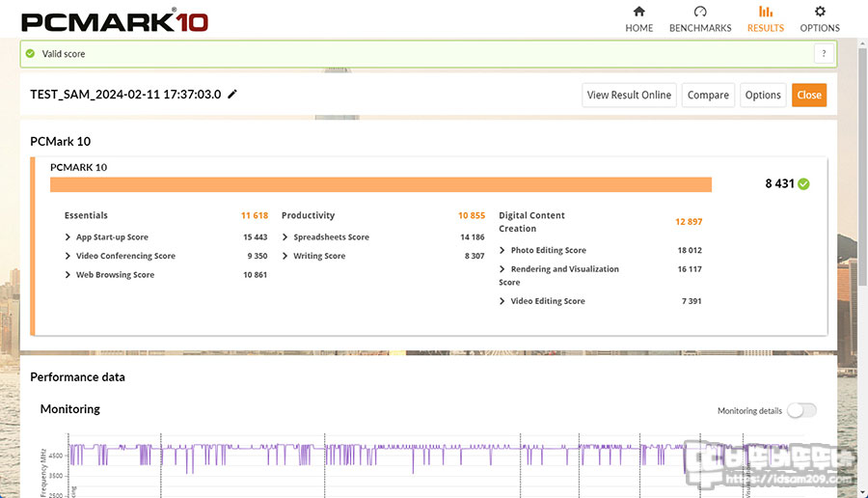868x498 pixels.
Task: Click the Photo Editing value 18 012
Action: click(x=690, y=250)
